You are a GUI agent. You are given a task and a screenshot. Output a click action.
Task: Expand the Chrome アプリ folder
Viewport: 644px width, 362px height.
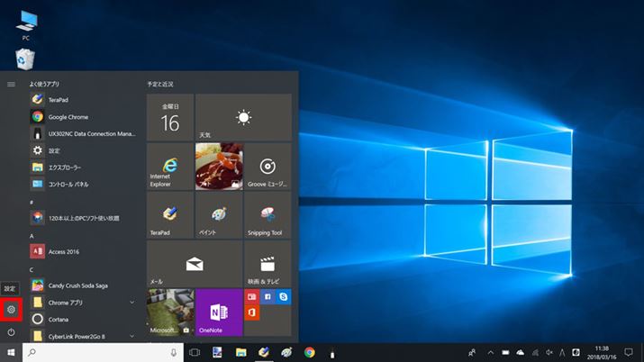[132, 302]
